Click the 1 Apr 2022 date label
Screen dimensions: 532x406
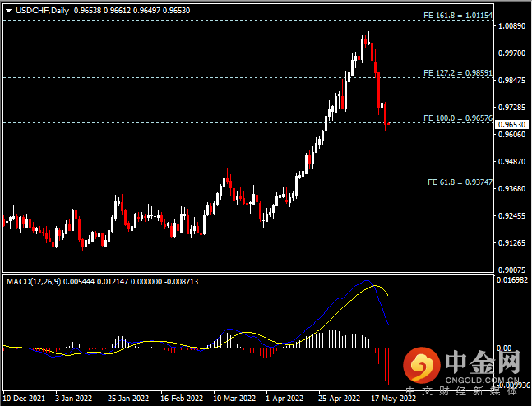tap(285, 399)
